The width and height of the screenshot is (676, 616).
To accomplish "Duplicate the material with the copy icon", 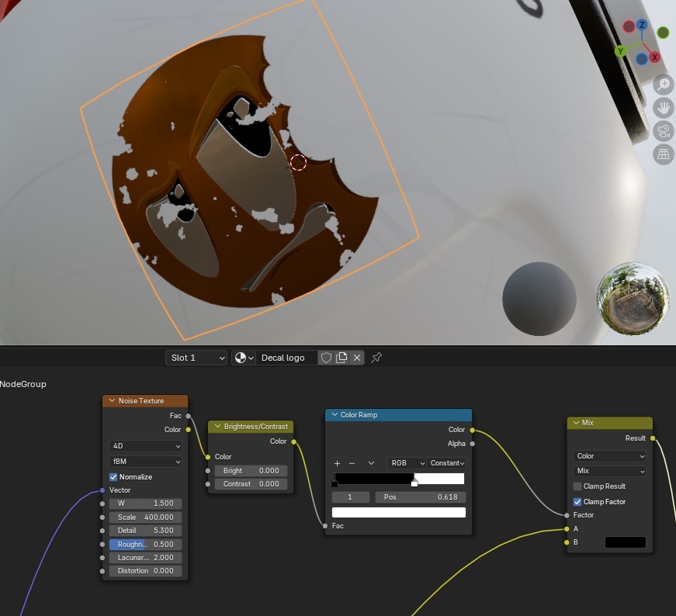I will coord(341,358).
